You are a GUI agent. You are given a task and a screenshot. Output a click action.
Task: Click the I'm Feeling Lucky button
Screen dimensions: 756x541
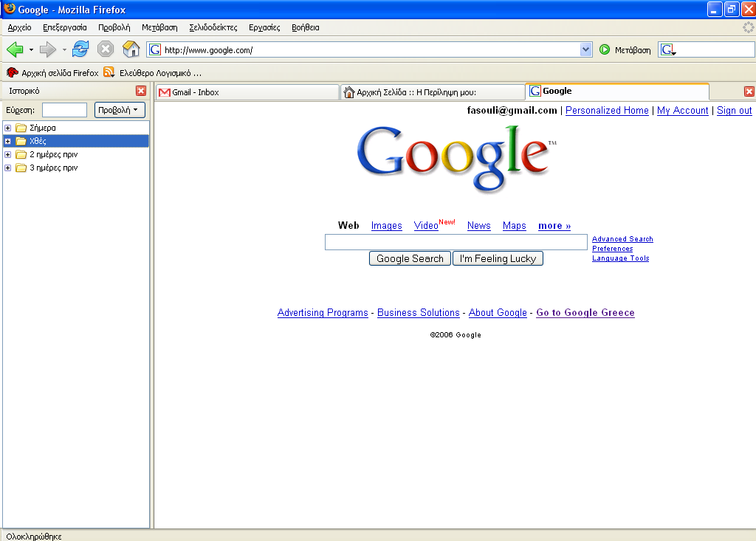click(x=498, y=258)
